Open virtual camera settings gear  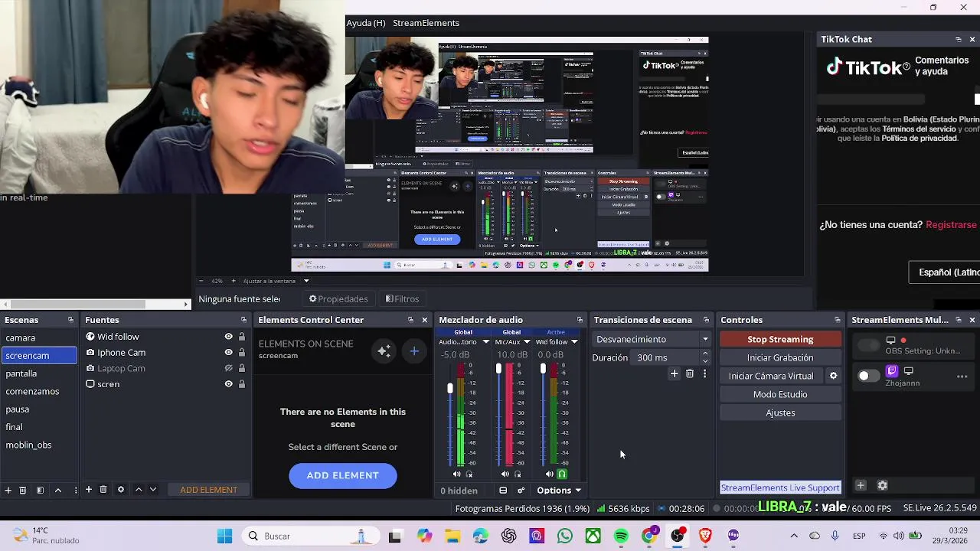tap(833, 376)
